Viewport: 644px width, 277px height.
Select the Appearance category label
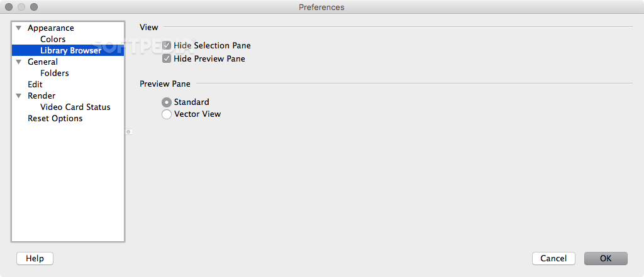51,28
